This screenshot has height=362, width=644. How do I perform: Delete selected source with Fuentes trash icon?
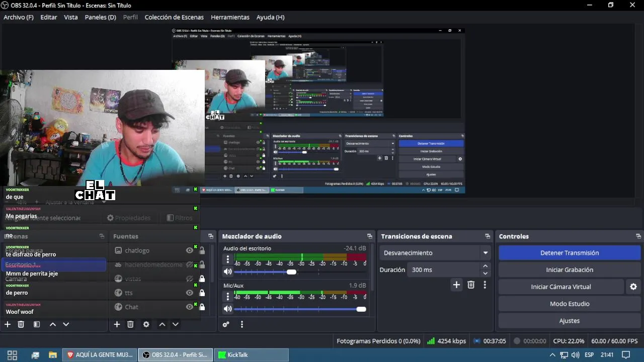(x=130, y=324)
